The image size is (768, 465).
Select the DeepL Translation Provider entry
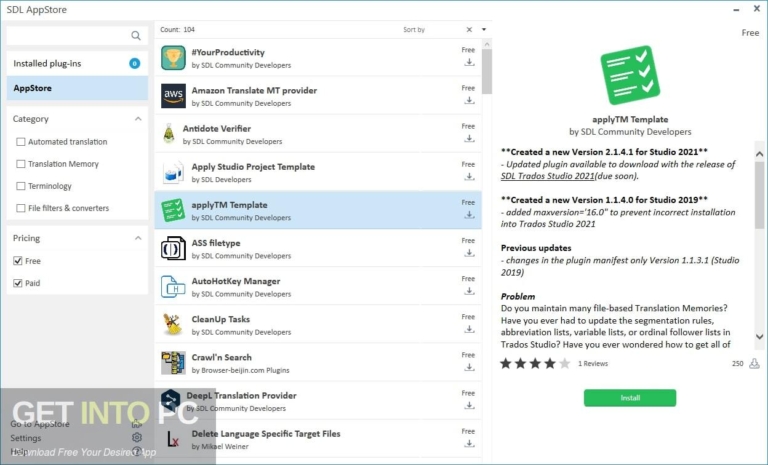click(318, 401)
